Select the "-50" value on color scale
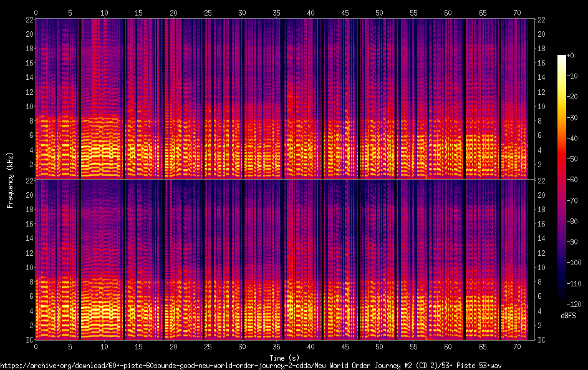Screen dimensions: 588x370 pos(572,159)
